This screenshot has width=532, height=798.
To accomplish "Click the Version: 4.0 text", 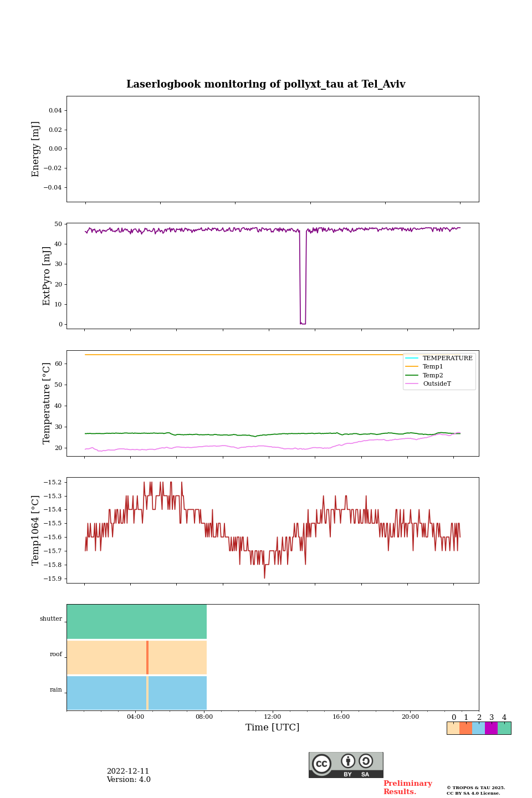I will tap(129, 780).
